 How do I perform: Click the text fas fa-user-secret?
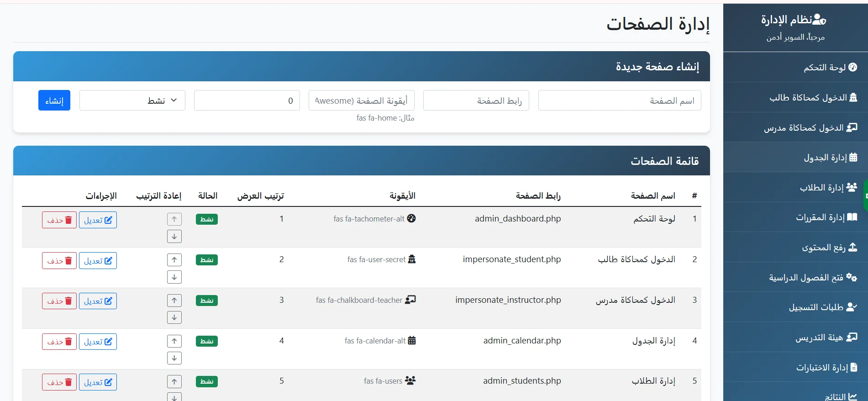[x=377, y=259]
